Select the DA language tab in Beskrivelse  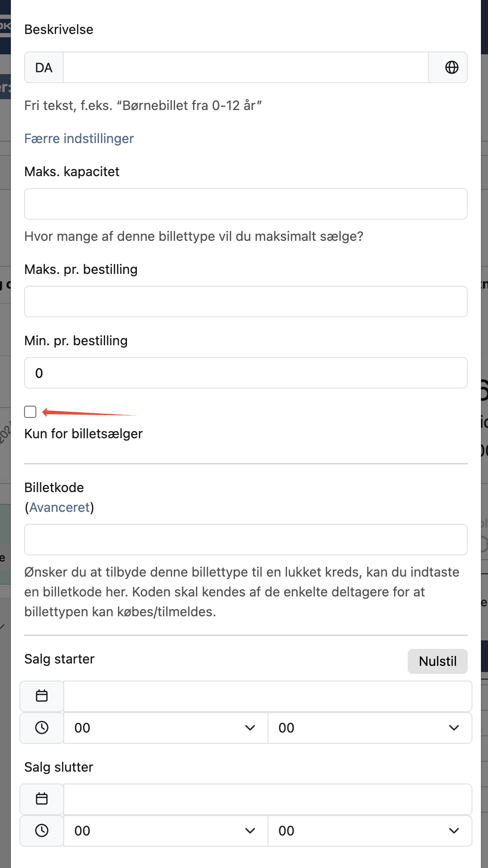[44, 68]
